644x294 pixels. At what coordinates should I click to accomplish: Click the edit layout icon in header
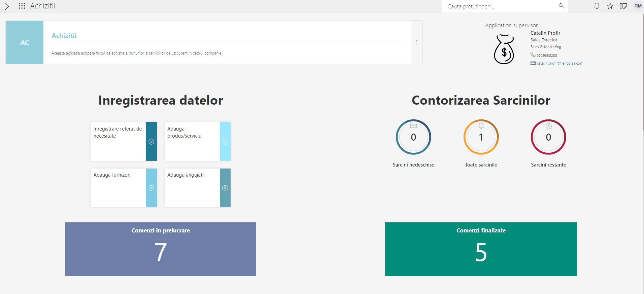(x=623, y=6)
